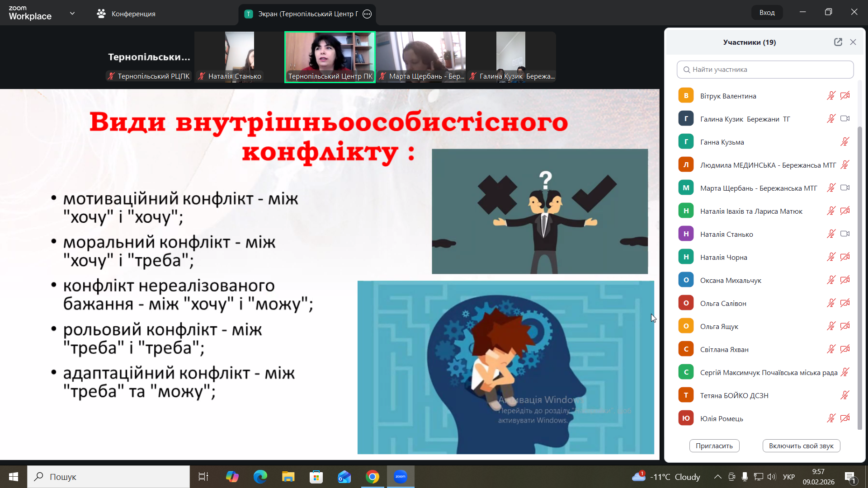Image resolution: width=868 pixels, height=488 pixels.
Task: Focus the Найти участника search field
Action: click(x=765, y=70)
